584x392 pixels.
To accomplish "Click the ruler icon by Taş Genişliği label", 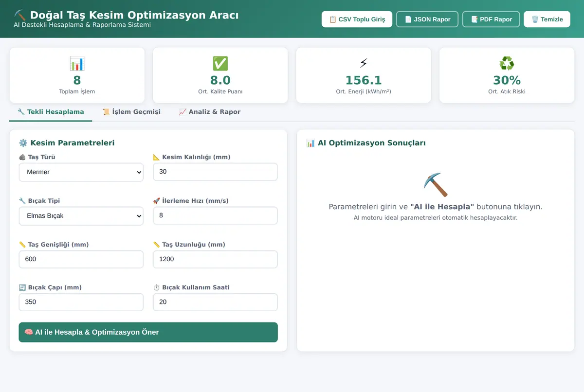I will (x=22, y=245).
